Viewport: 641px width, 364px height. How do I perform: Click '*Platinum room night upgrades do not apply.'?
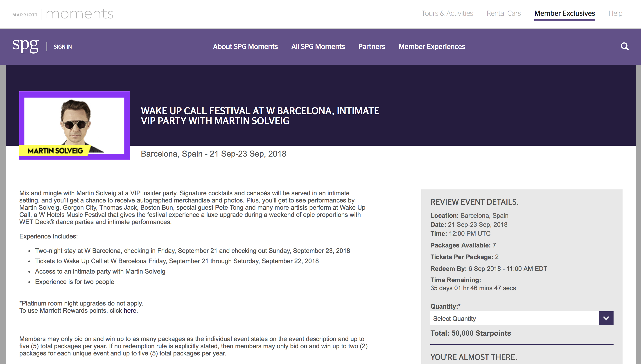[81, 303]
